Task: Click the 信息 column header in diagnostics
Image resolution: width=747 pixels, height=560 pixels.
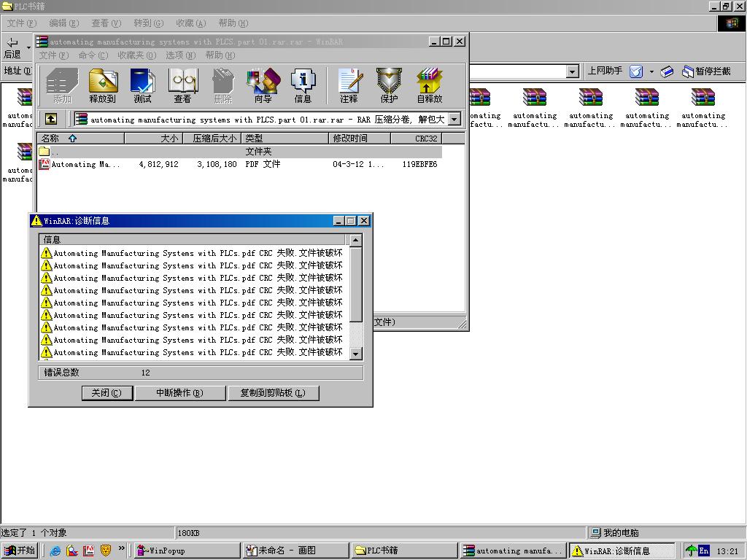Action: pos(193,239)
